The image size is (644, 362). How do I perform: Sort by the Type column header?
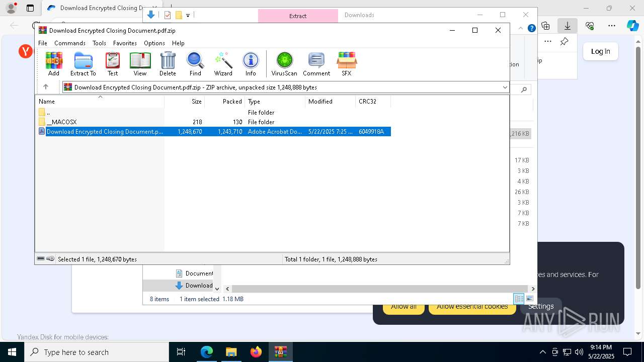point(275,102)
